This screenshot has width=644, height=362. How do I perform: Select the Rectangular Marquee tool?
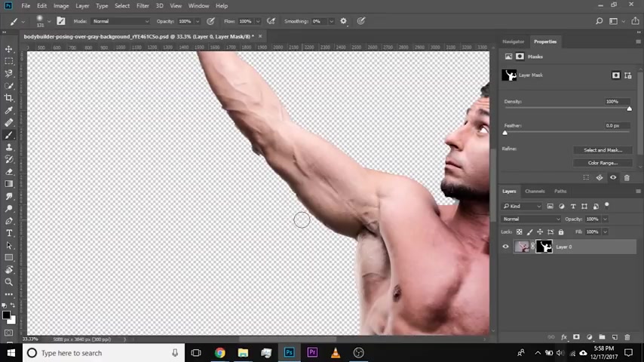click(8, 61)
